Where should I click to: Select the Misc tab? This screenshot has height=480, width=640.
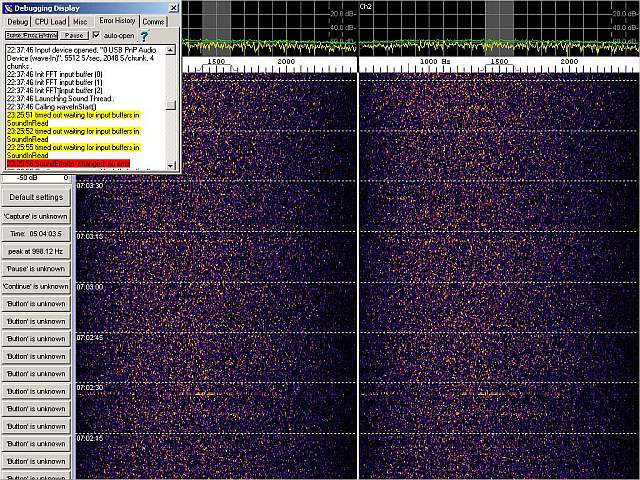tap(80, 21)
